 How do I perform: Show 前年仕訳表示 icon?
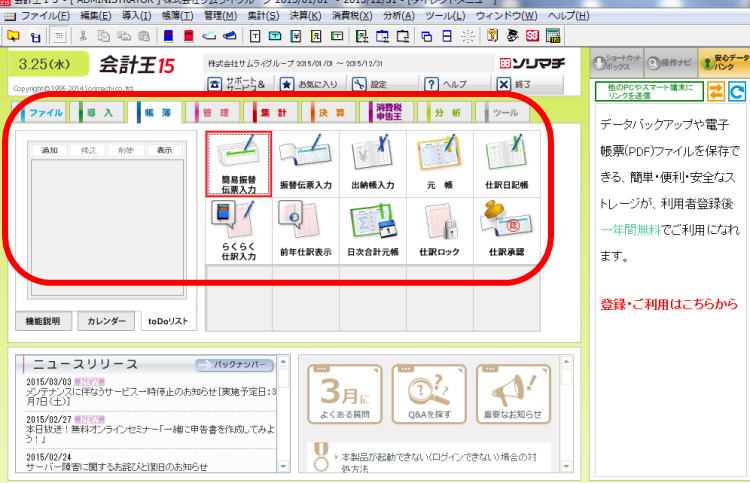point(305,230)
